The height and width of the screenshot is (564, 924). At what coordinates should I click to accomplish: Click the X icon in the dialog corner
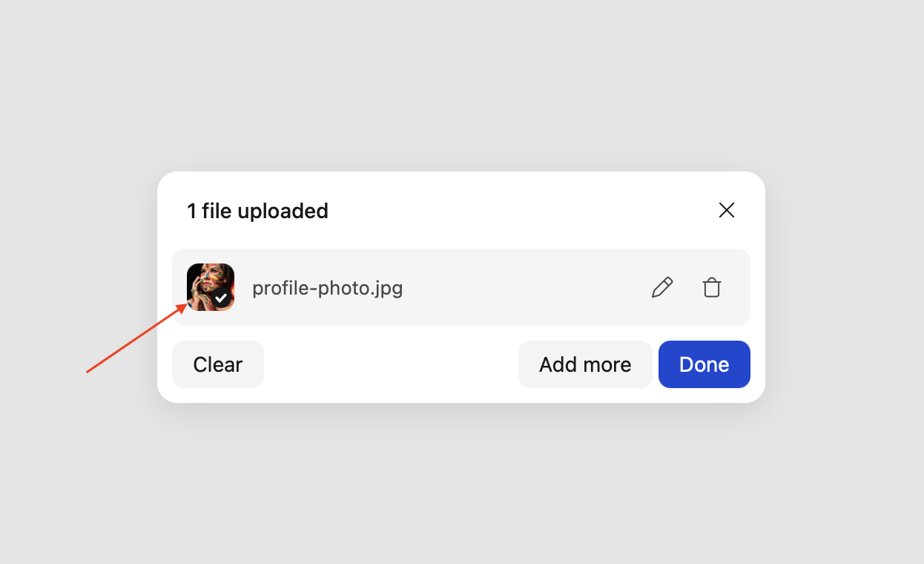pyautogui.click(x=726, y=210)
